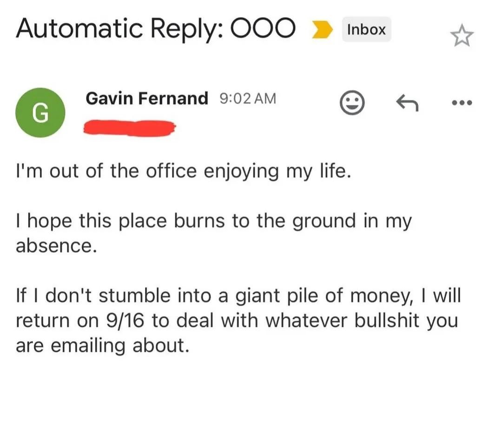Click the Inbox label chip
The image size is (502, 448).
(x=366, y=30)
